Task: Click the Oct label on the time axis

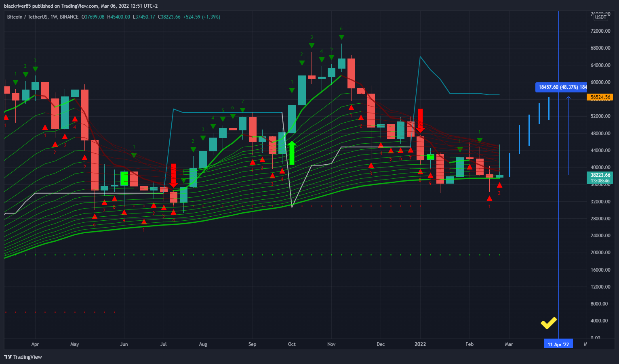Action: click(x=292, y=344)
